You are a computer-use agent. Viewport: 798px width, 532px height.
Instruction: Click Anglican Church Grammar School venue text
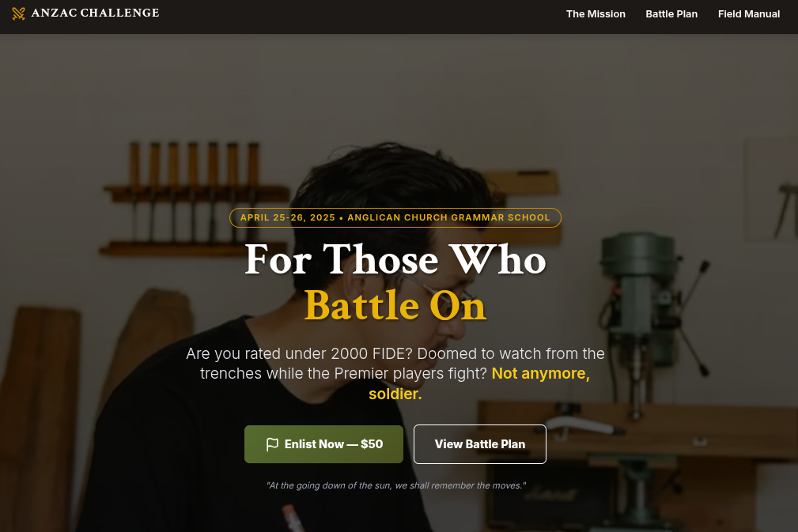[448, 217]
